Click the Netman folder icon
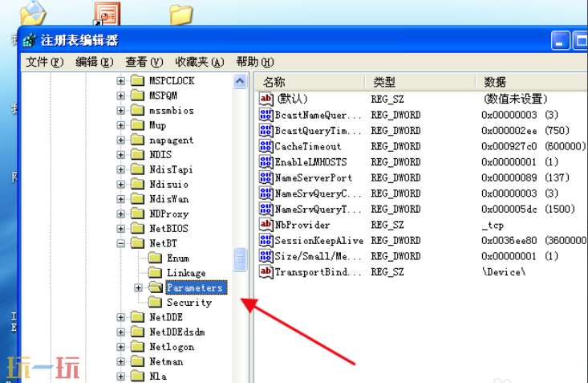Viewport: 588px width, 383px height. (x=138, y=361)
